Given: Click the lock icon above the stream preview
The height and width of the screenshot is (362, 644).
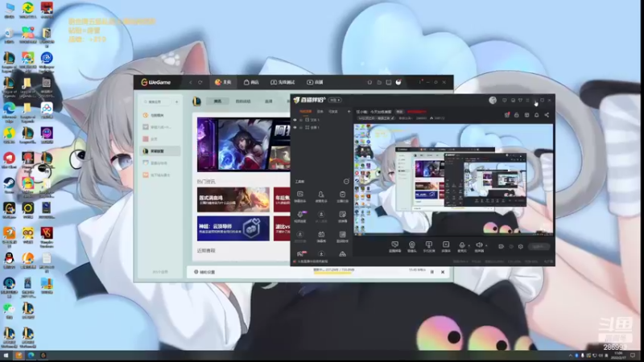Looking at the screenshot, I should pos(517,115).
